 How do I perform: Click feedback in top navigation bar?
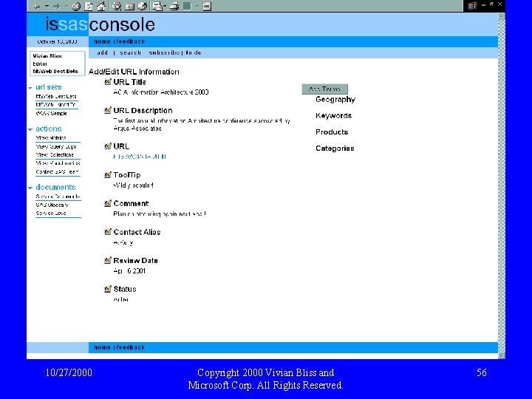pos(131,41)
